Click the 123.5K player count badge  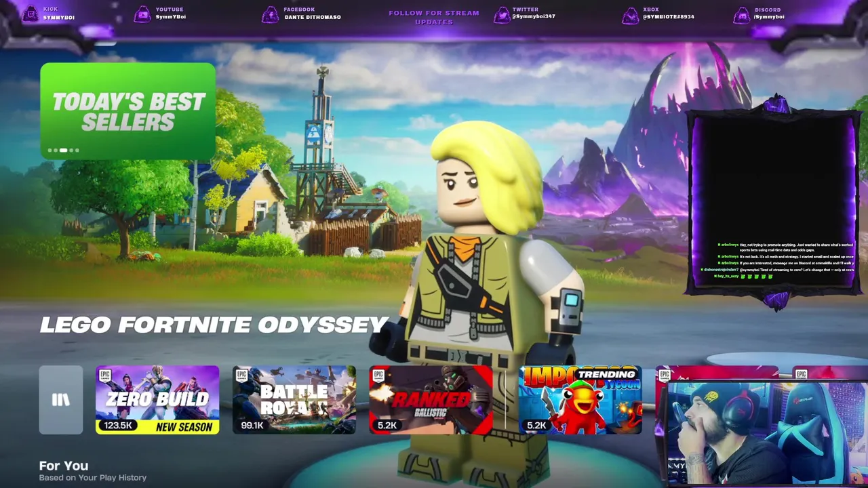click(118, 426)
